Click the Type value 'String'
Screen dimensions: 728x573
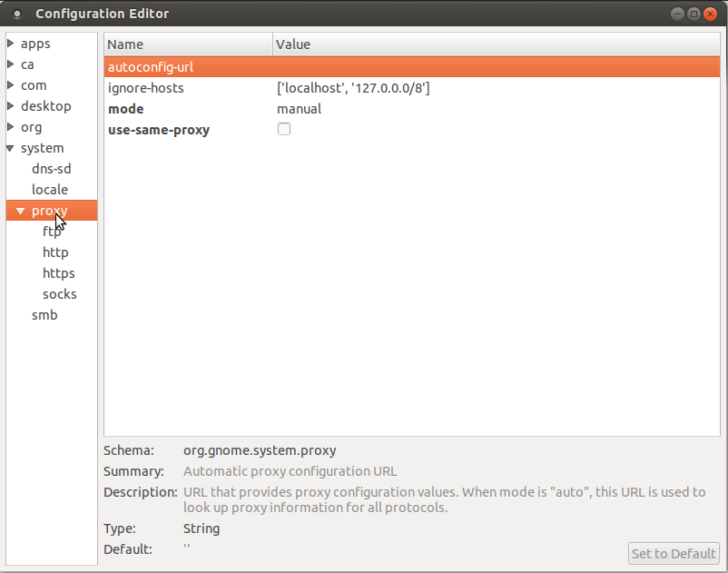(202, 529)
